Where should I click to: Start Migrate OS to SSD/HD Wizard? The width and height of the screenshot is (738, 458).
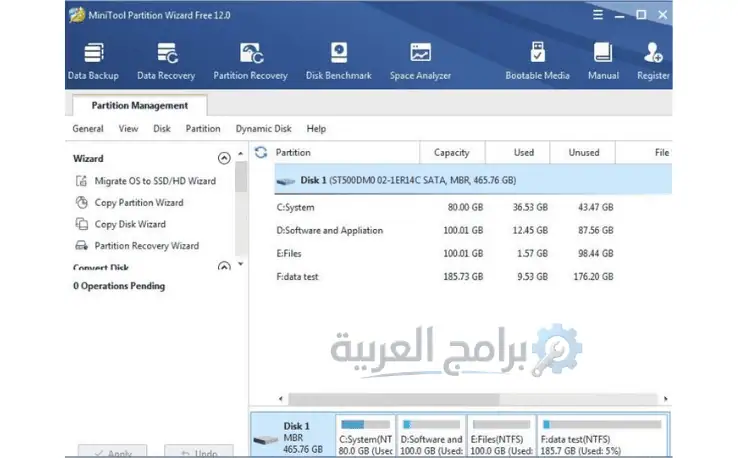coord(155,181)
